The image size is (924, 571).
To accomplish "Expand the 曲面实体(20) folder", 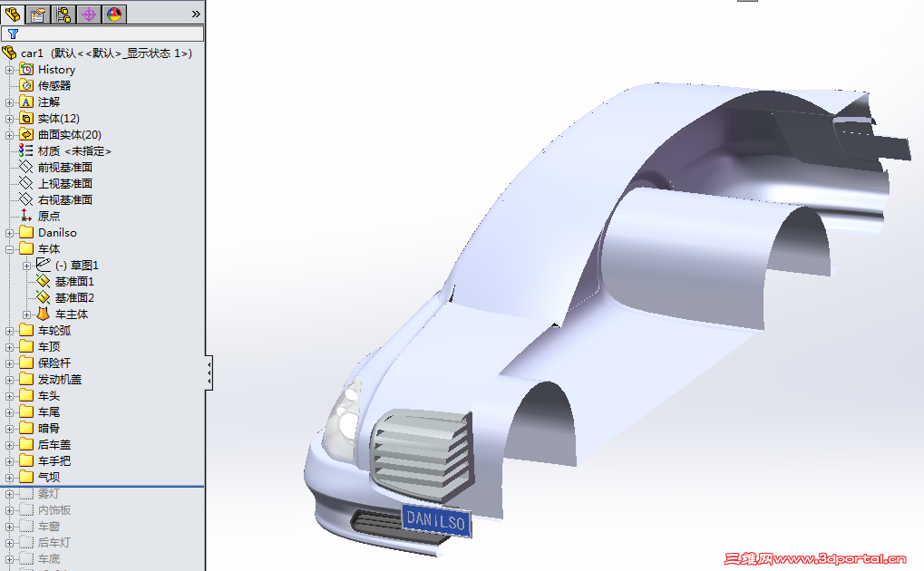I will 9,136.
